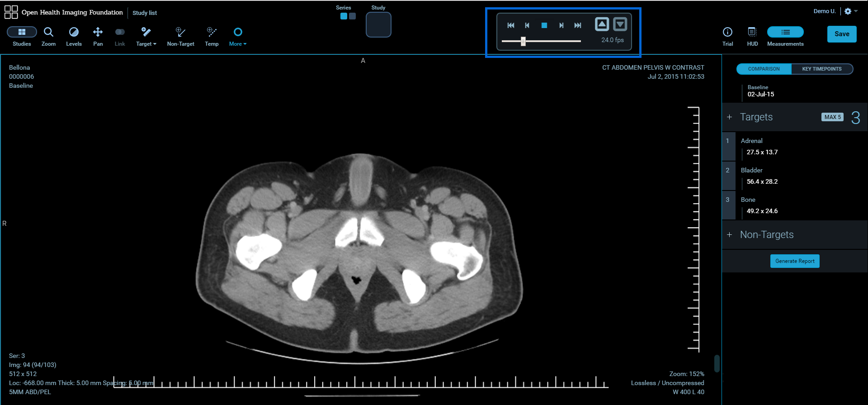Image resolution: width=868 pixels, height=405 pixels.
Task: Select the Zoom tool
Action: coord(48,36)
